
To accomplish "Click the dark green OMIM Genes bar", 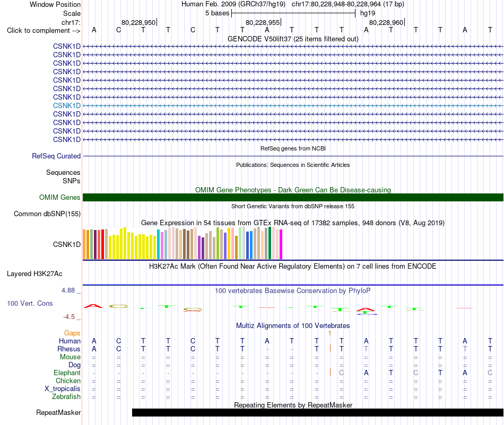I will coord(293,198).
